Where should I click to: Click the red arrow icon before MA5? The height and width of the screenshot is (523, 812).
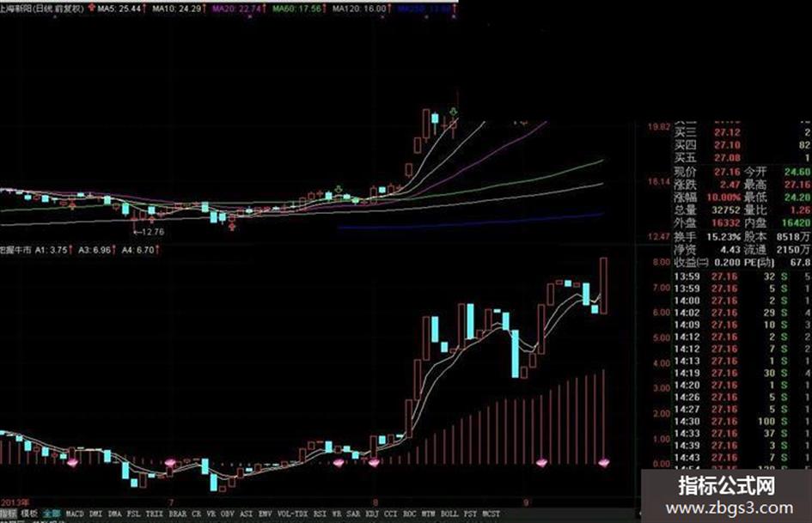click(92, 8)
